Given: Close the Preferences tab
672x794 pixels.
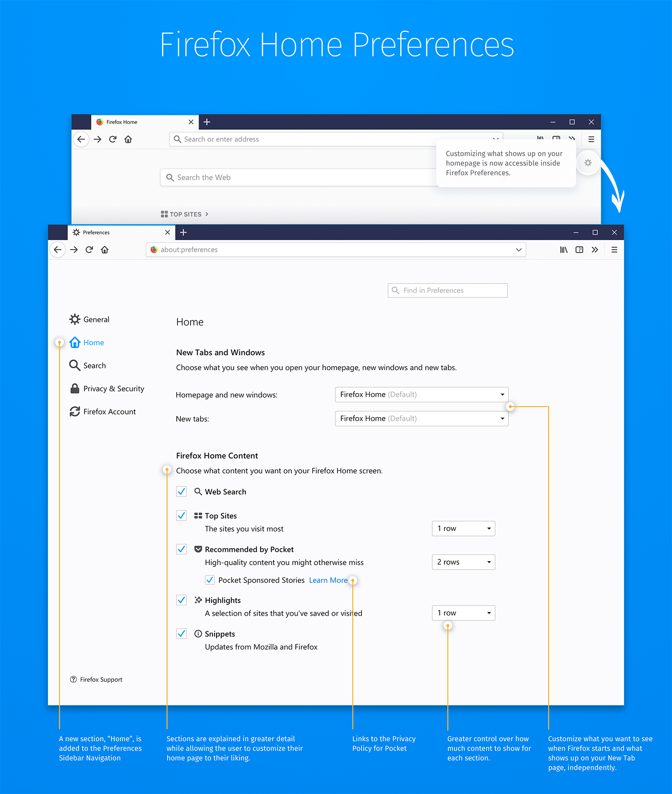Looking at the screenshot, I should click(168, 232).
